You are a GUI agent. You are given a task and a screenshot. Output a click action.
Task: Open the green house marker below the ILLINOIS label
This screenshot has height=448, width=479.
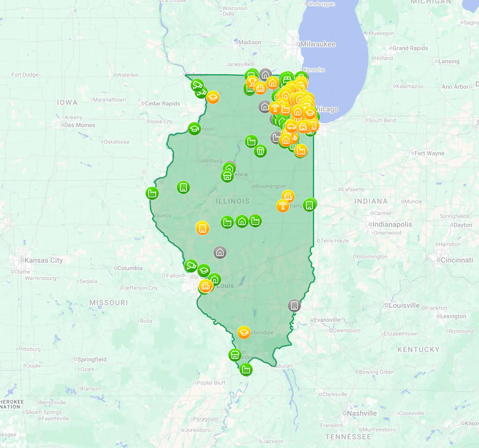coord(242,221)
